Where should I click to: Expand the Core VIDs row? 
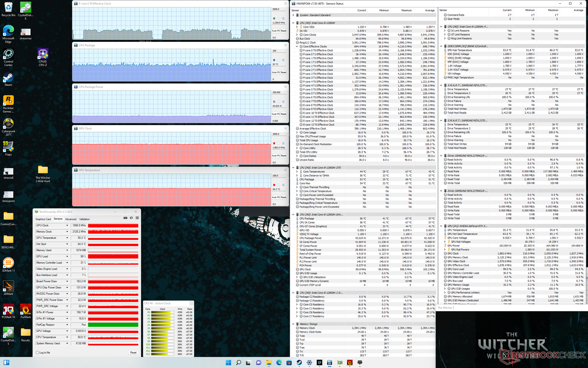(297, 27)
